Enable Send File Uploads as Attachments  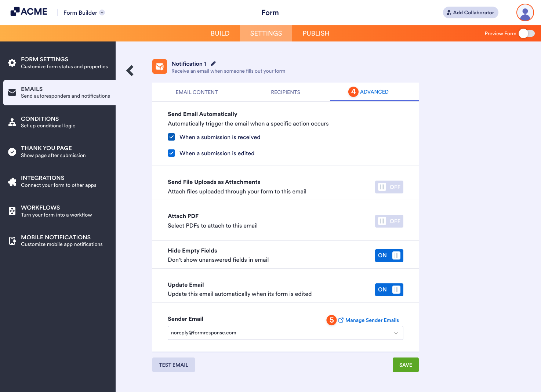coord(389,187)
